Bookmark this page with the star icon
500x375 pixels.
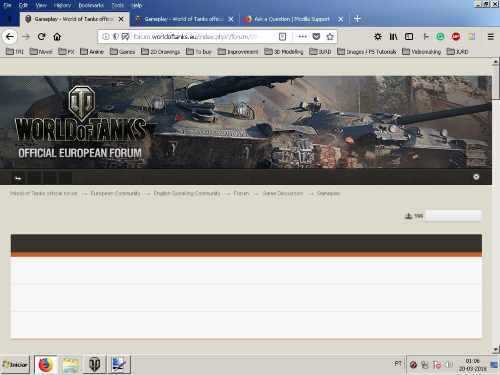click(330, 37)
